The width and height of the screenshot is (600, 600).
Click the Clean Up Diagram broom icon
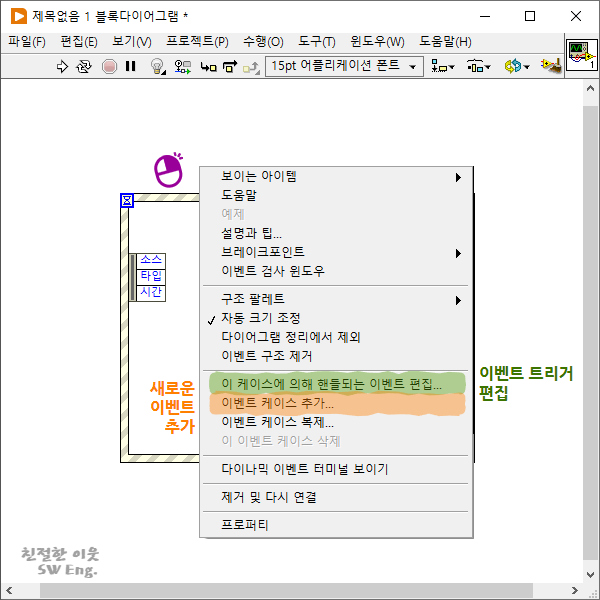551,66
